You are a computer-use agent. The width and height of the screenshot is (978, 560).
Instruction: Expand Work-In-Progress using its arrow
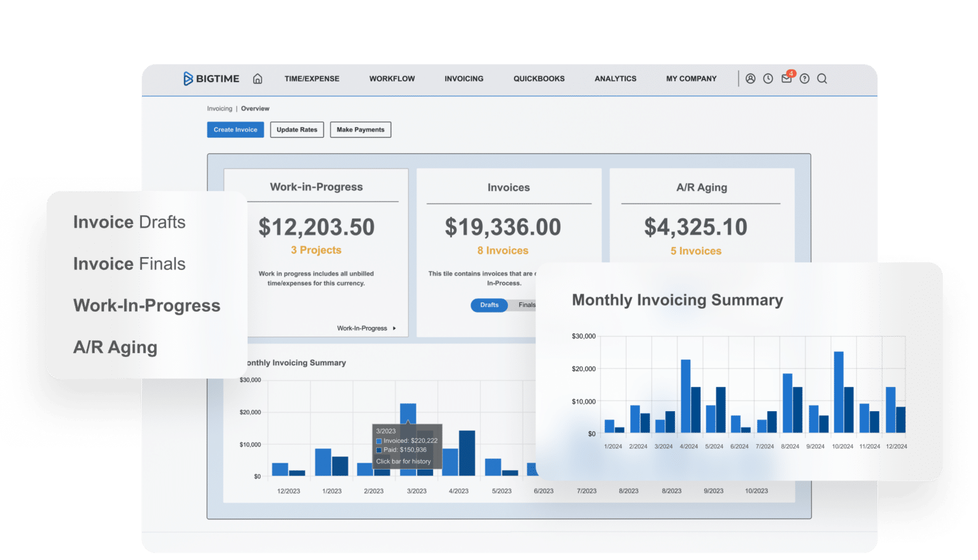(394, 328)
